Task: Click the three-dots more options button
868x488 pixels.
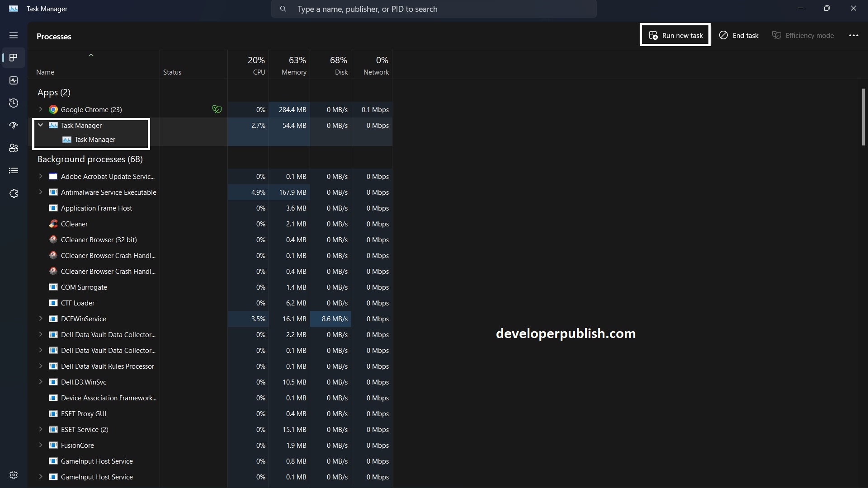Action: pyautogui.click(x=853, y=35)
